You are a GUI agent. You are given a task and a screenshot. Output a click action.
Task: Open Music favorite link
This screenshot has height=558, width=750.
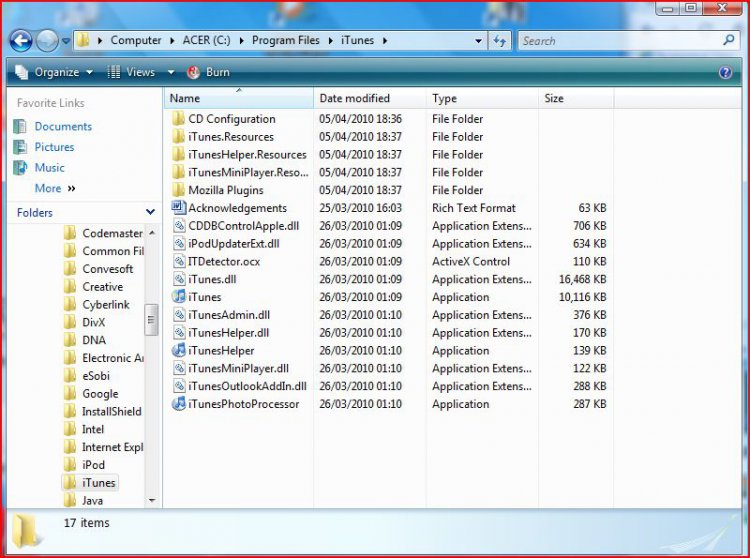(49, 167)
